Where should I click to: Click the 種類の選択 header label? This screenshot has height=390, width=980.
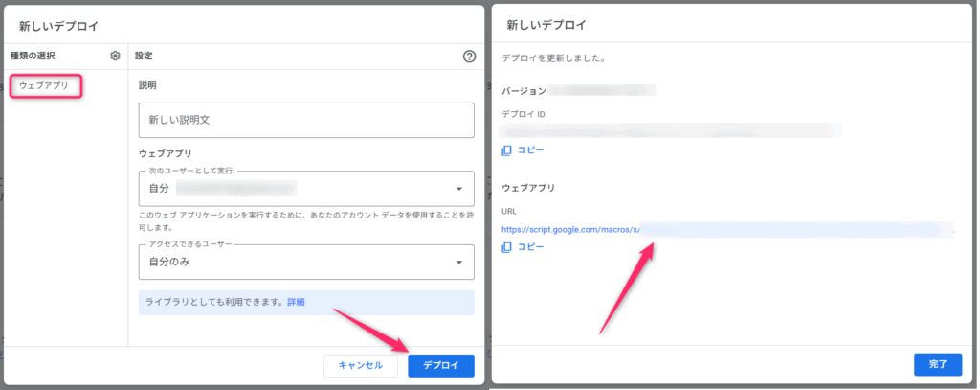click(33, 56)
